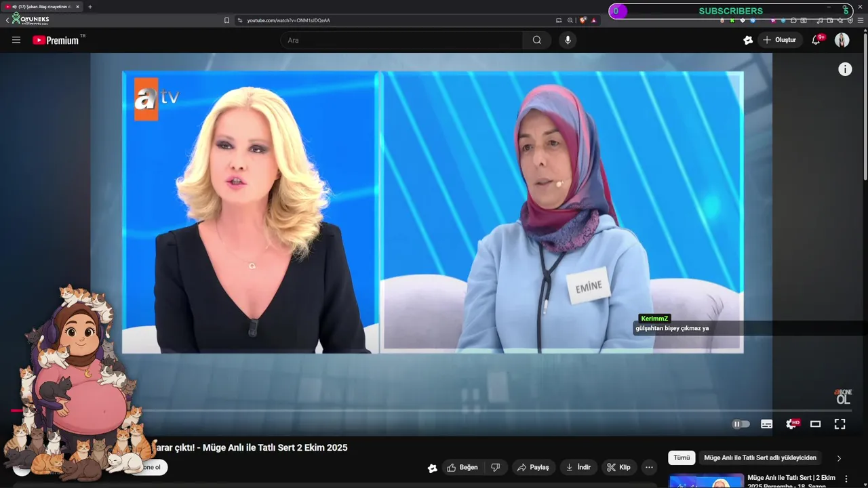Select the Şaban Ataş browser tab
Screen dimensions: 868x488
(x=42, y=7)
